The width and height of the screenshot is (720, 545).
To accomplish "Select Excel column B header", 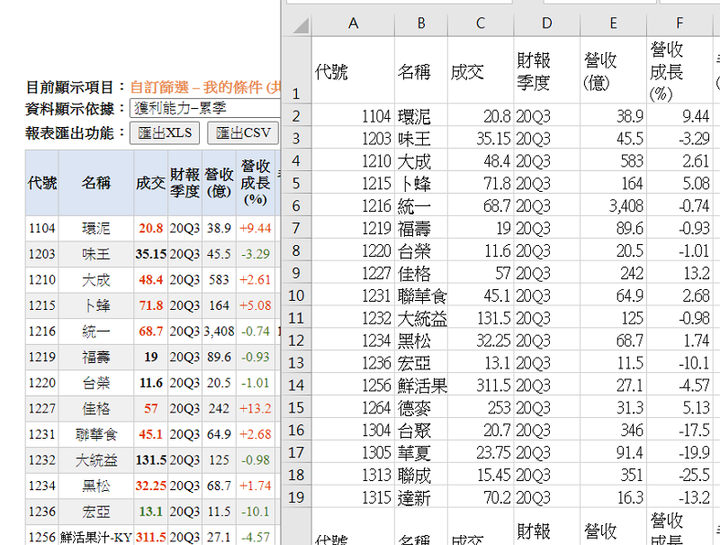I will point(421,23).
